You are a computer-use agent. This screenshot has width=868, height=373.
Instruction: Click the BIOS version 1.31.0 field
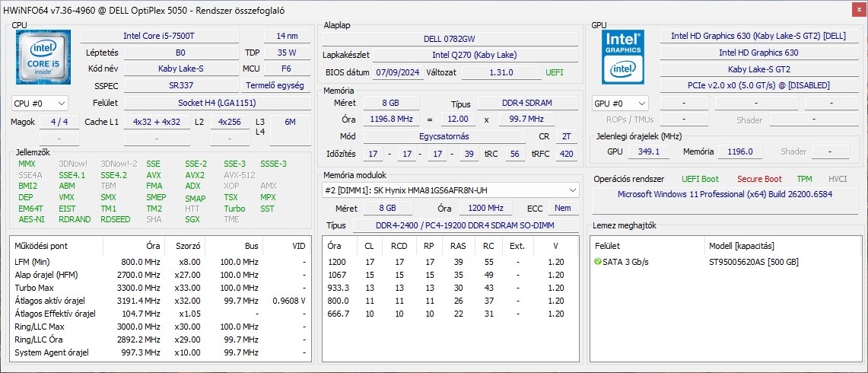501,72
